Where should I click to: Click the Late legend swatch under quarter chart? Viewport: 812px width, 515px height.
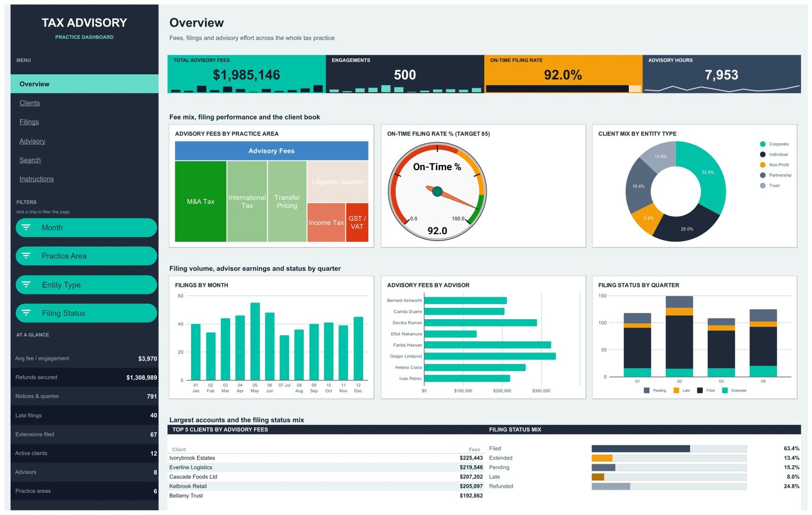pyautogui.click(x=676, y=391)
